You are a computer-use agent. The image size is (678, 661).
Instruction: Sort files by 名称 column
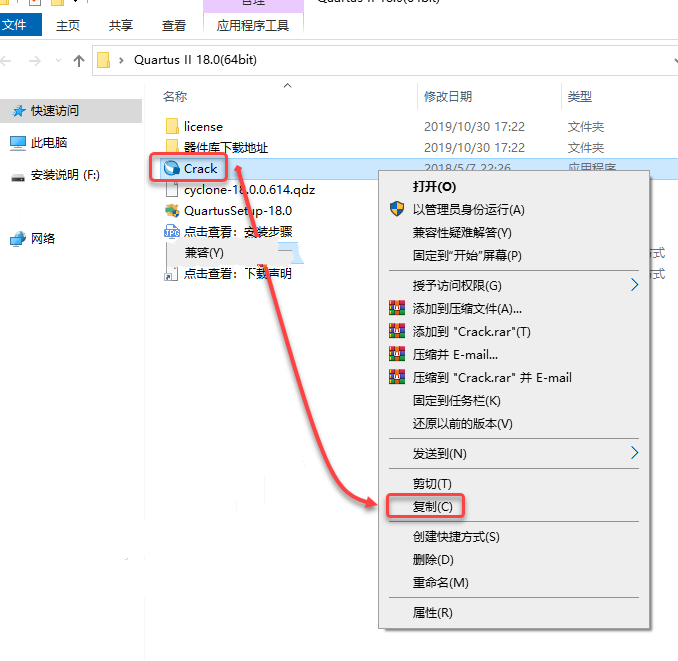pos(175,96)
